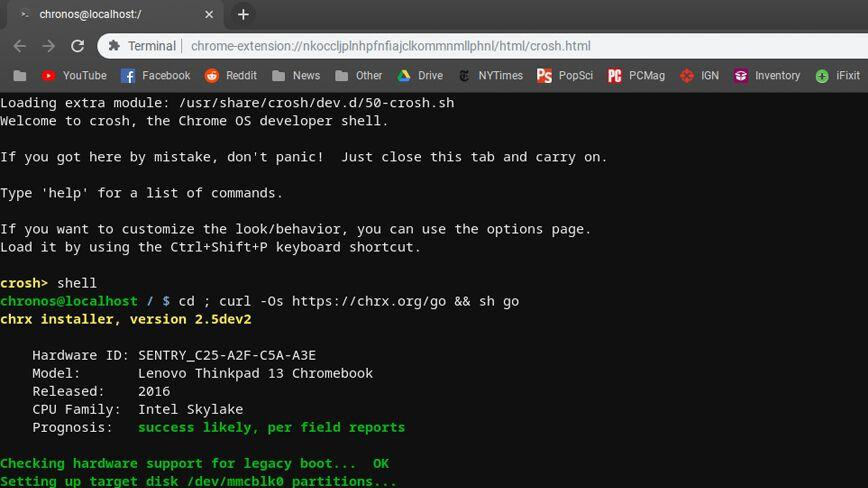Open the iFixit bookmark
Image resolution: width=868 pixels, height=488 pixels.
point(838,76)
